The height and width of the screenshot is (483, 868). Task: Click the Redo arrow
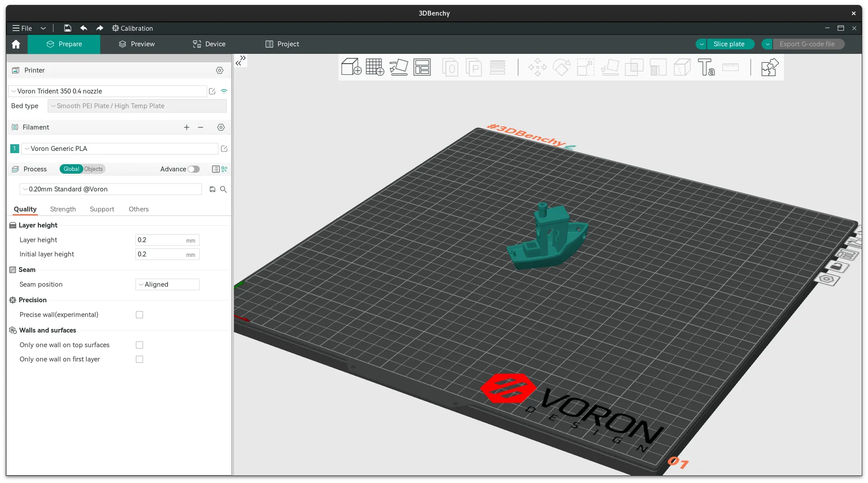click(100, 28)
